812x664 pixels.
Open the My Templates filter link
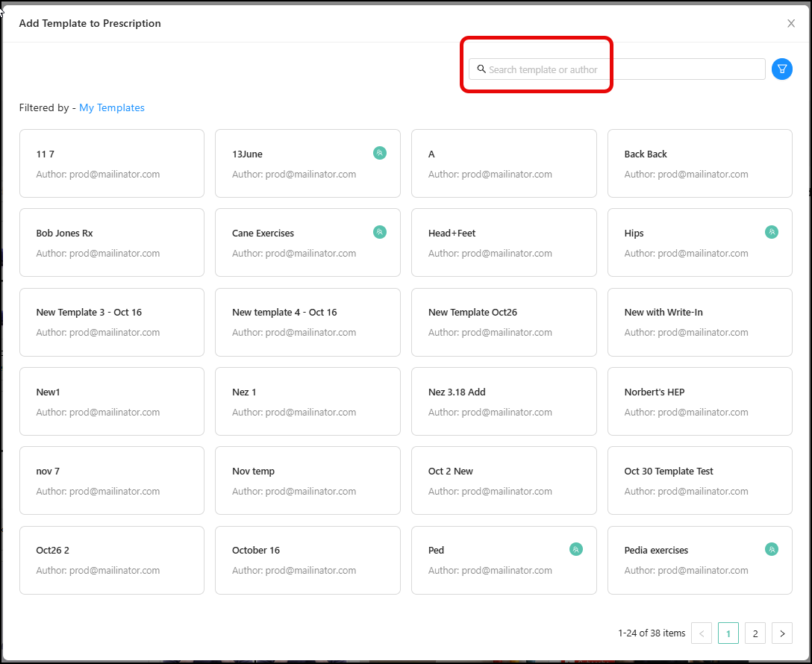coord(112,107)
